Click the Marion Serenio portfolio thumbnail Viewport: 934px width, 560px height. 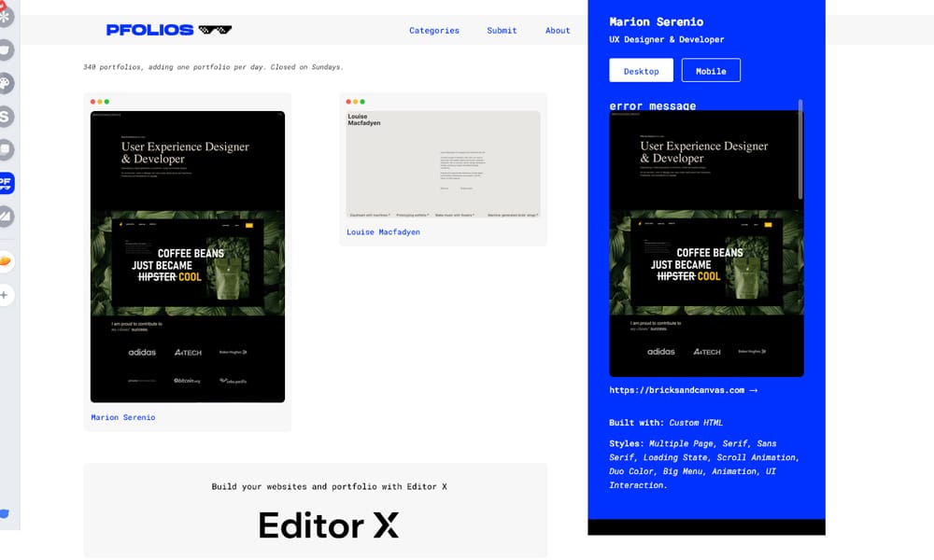[x=188, y=257]
